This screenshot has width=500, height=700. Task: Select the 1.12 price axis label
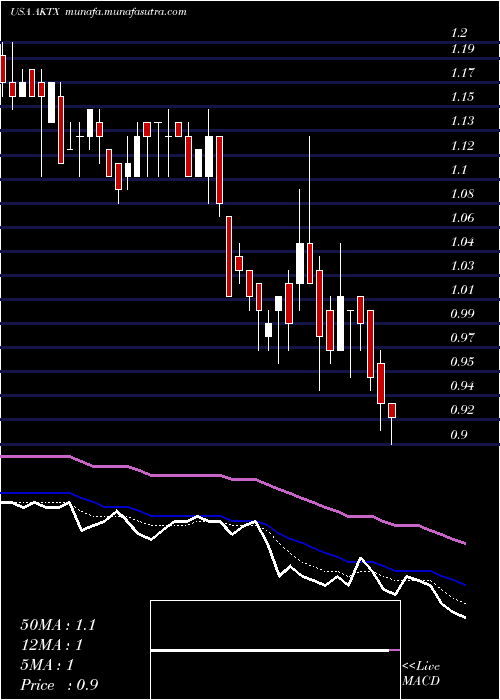[x=463, y=146]
